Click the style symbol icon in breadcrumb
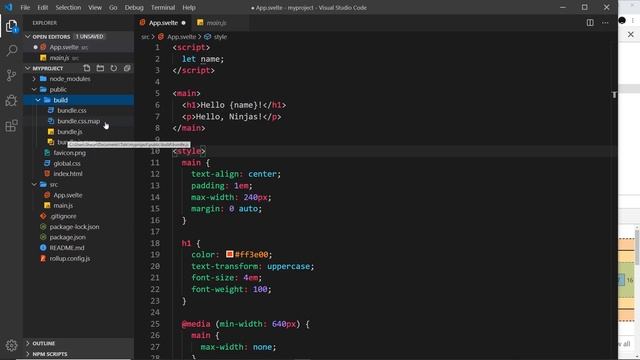Viewport: 640px width, 360px height. tap(207, 37)
